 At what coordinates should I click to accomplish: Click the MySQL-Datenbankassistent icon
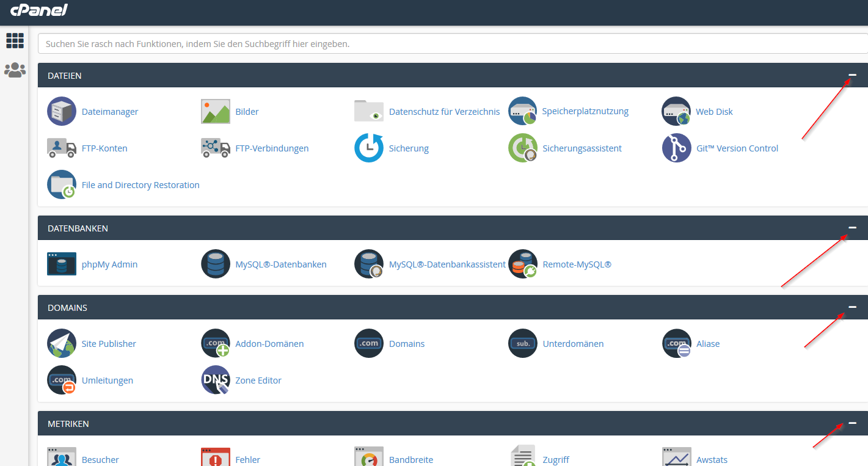click(369, 264)
